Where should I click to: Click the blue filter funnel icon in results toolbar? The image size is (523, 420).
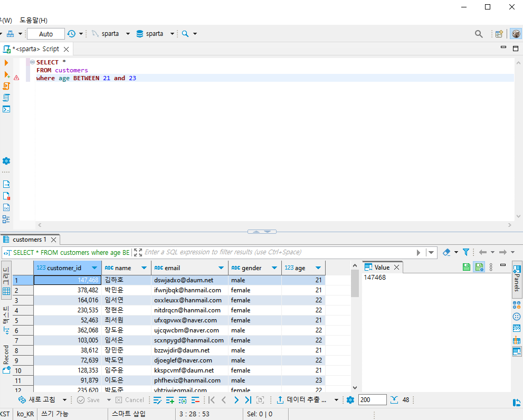tap(466, 252)
